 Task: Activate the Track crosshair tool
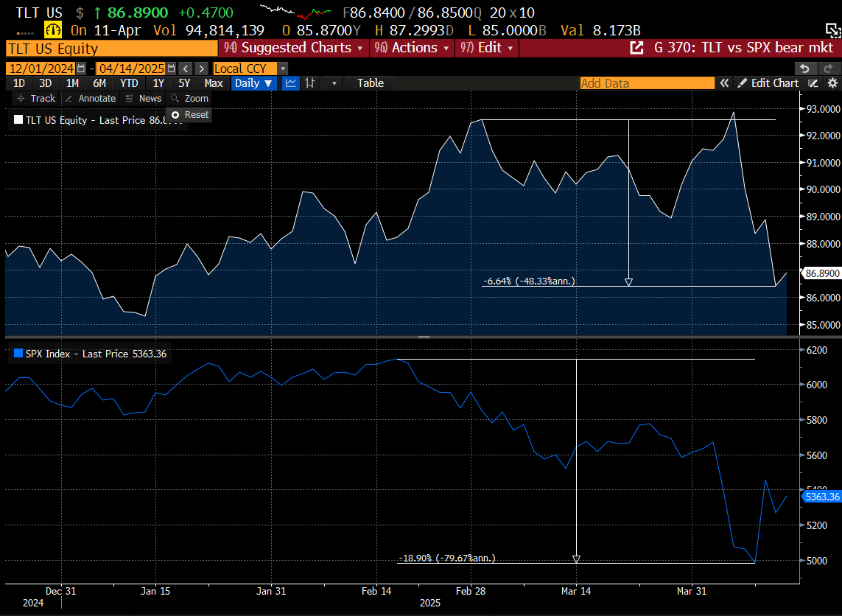pyautogui.click(x=36, y=98)
